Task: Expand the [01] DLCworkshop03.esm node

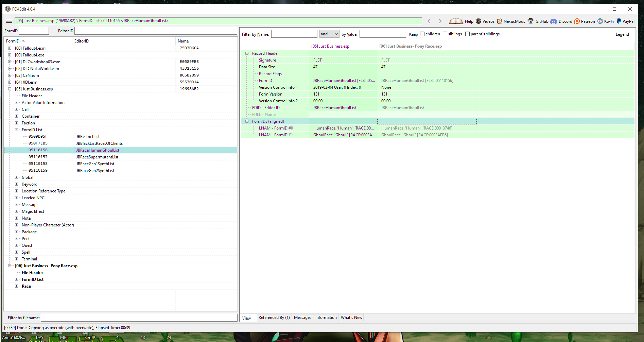Action: 10,62
